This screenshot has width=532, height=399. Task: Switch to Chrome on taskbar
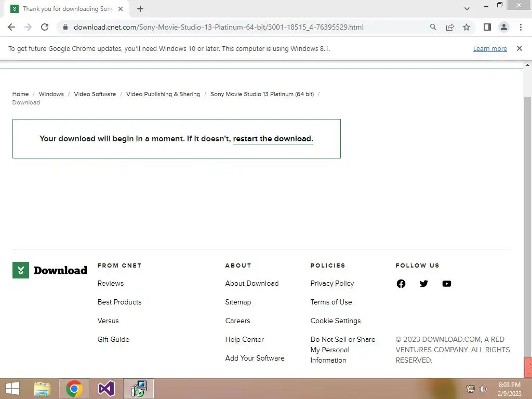pos(74,389)
